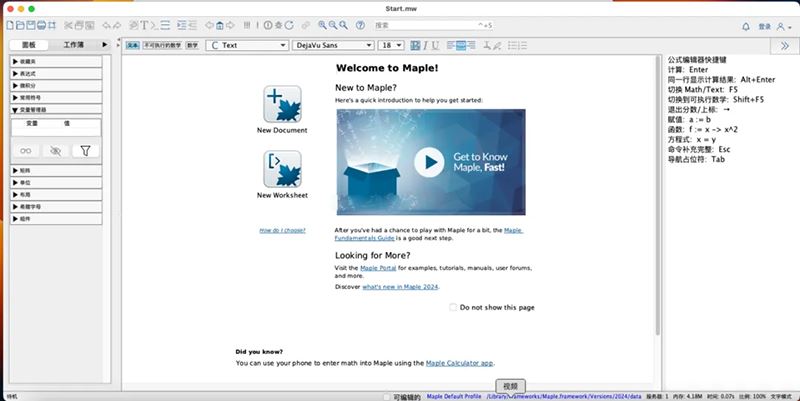Click the third magnifier icon in the toolbar
800x401 pixels.
(x=344, y=25)
